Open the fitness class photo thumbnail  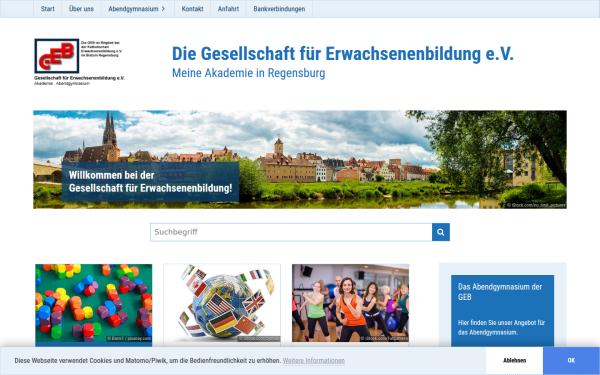(350, 303)
